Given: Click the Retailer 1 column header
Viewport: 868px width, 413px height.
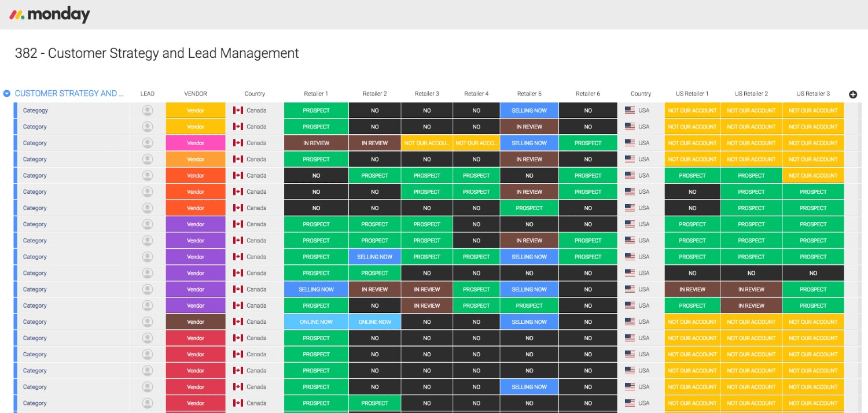Looking at the screenshot, I should pos(316,94).
